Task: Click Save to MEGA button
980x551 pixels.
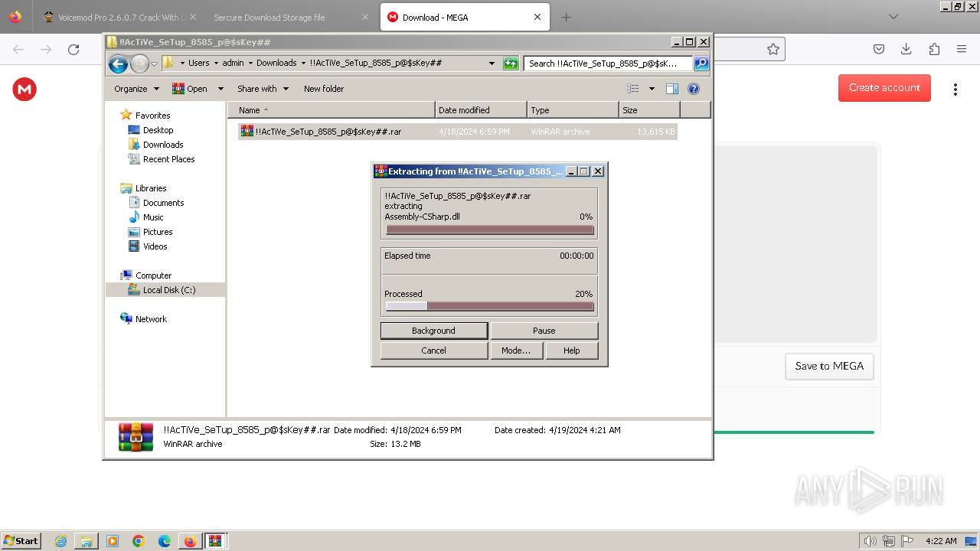Action: 829,366
